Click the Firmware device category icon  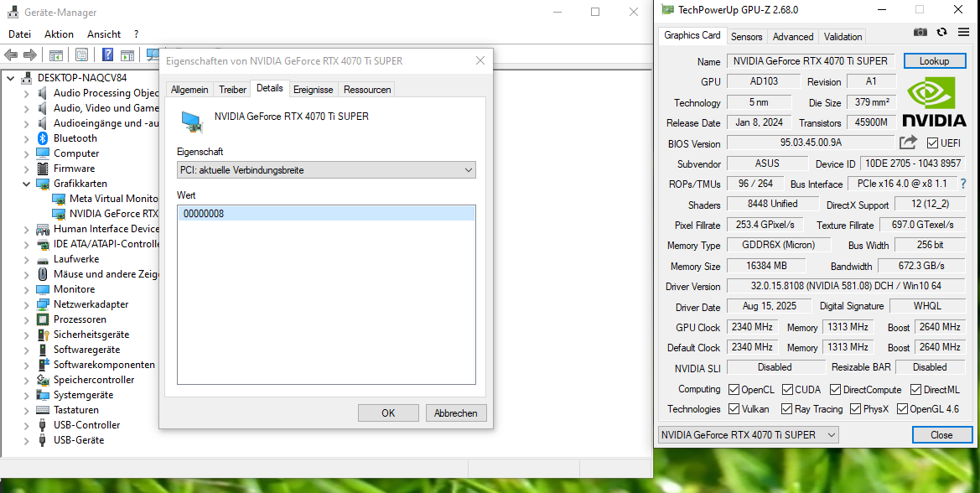tap(43, 168)
